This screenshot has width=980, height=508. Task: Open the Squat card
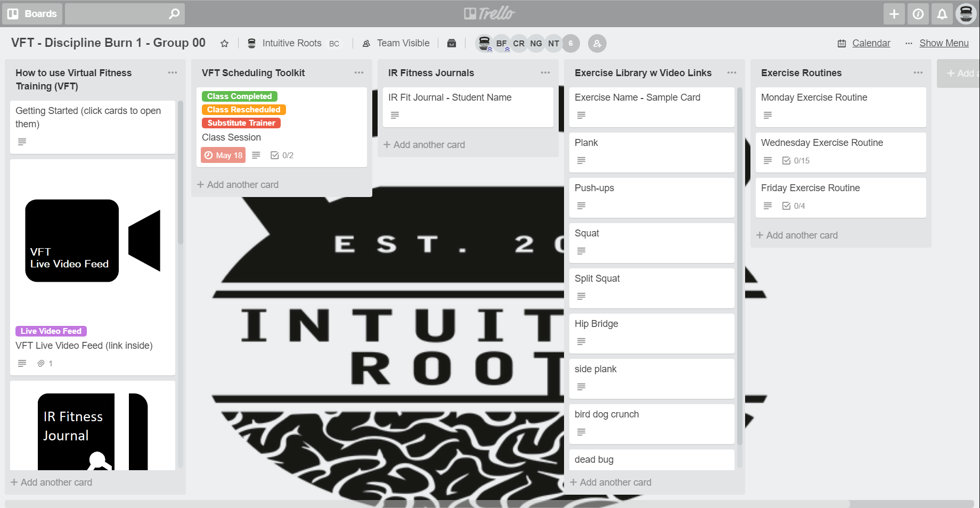coord(652,243)
